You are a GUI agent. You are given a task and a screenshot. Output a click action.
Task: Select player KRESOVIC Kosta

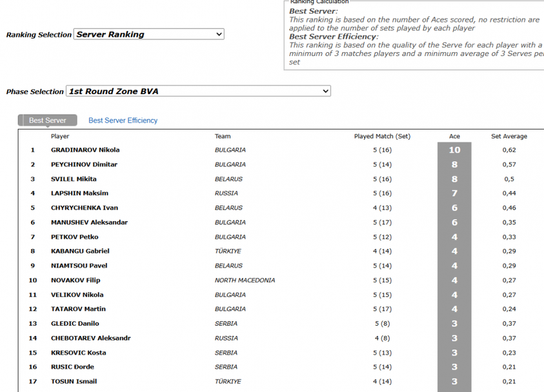tap(79, 353)
